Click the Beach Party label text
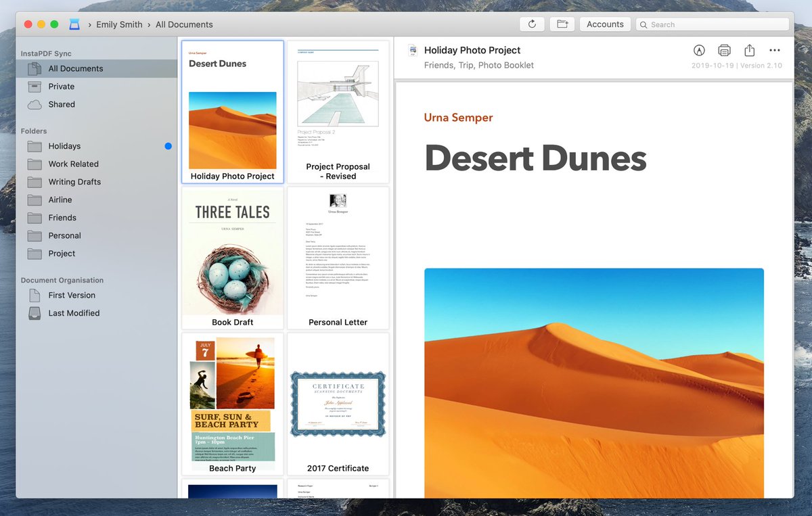 coord(232,469)
